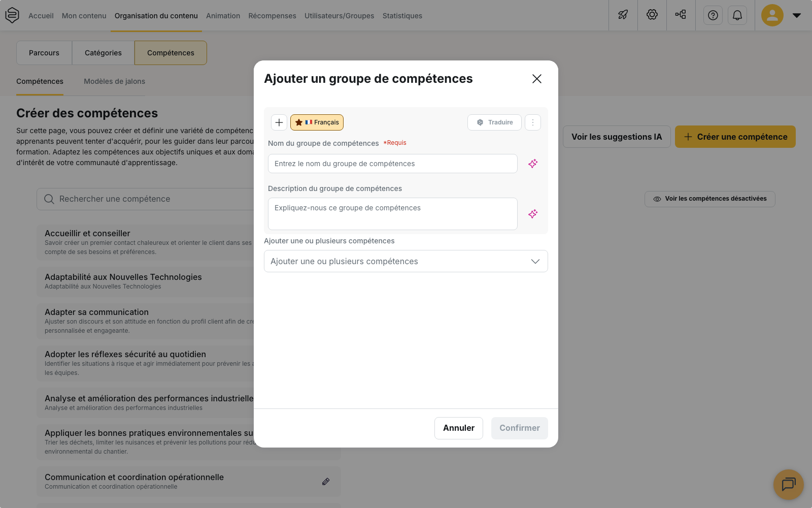
Task: Open the Accueil menu item
Action: pos(41,16)
